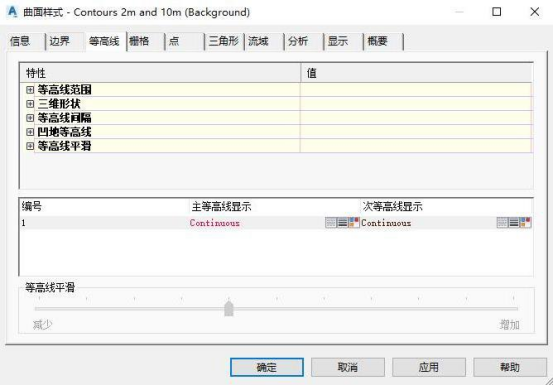554x385 pixels.
Task: Open linetype picker for 次等高线显示
Action: tap(502, 223)
